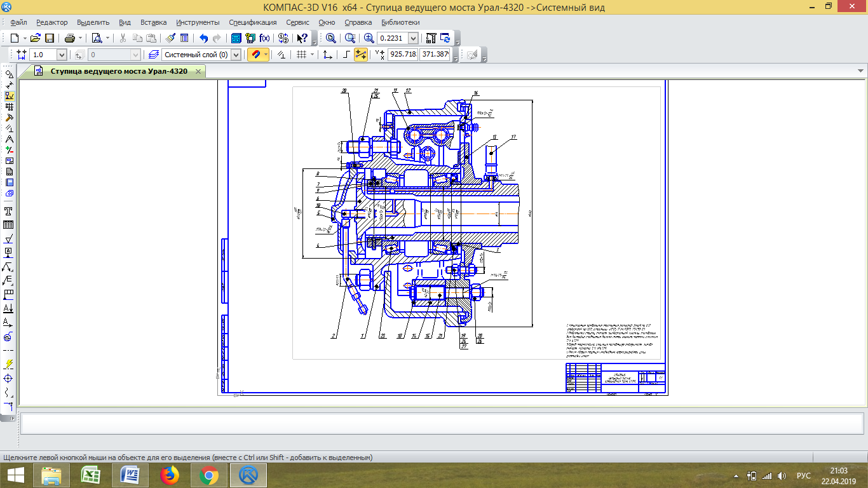Open Windows Start button

click(15, 475)
